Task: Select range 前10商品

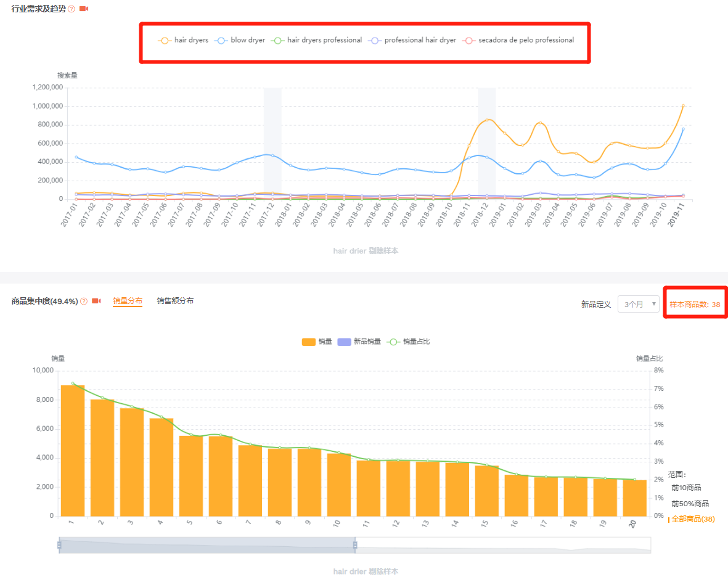Action: coord(686,488)
